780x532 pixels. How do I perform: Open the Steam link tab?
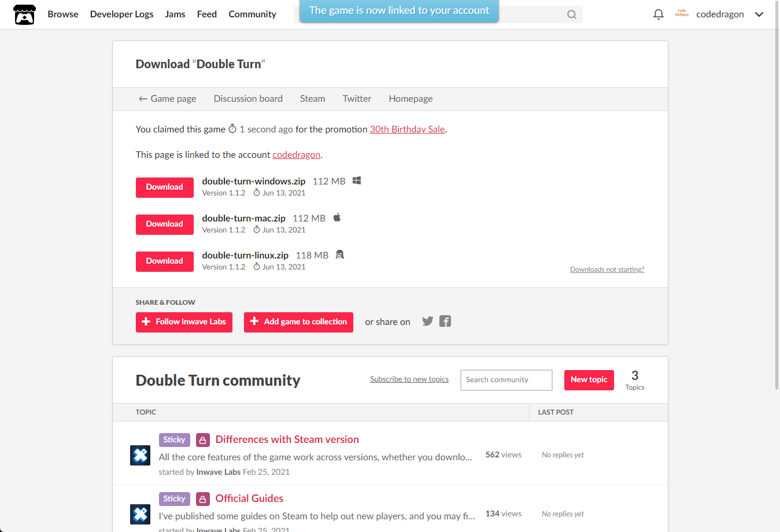tap(312, 99)
